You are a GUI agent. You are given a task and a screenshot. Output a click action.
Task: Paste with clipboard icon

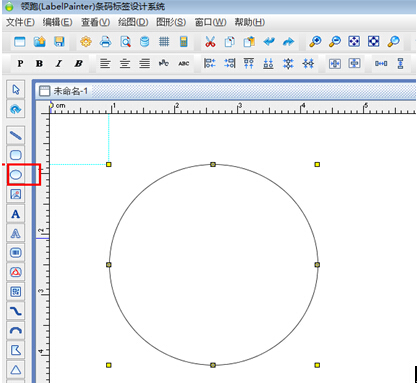249,42
